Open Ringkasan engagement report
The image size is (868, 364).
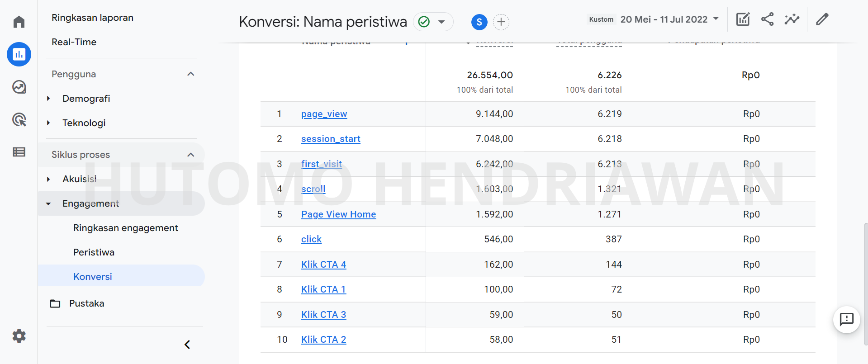126,228
